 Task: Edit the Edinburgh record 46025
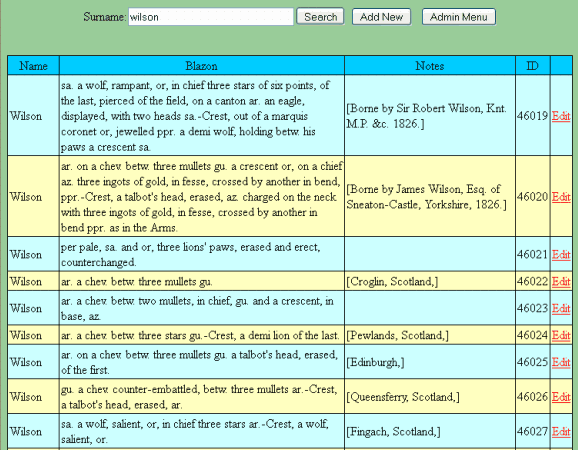pos(561,362)
